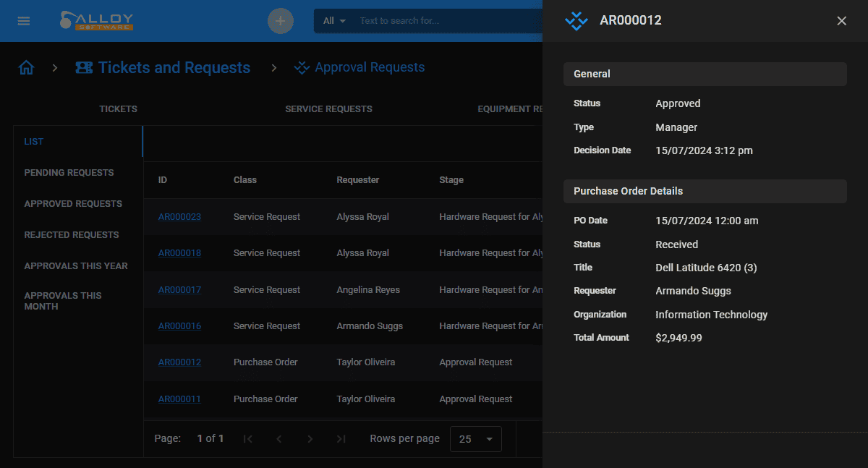Viewport: 868px width, 468px height.
Task: Open Approval Requests breadcrumb link
Action: pos(370,67)
